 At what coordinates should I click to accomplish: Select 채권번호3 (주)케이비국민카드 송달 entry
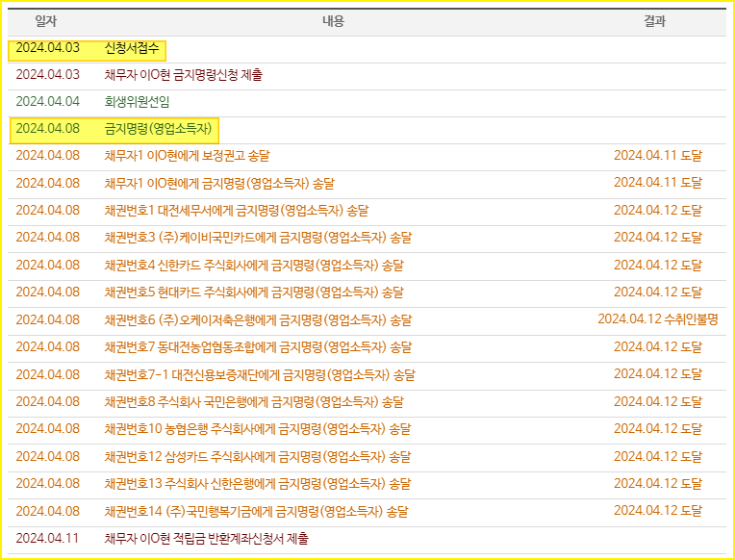click(258, 238)
